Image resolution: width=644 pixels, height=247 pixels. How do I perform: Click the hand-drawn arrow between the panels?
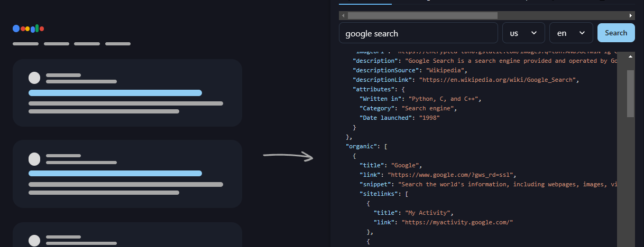pos(288,156)
